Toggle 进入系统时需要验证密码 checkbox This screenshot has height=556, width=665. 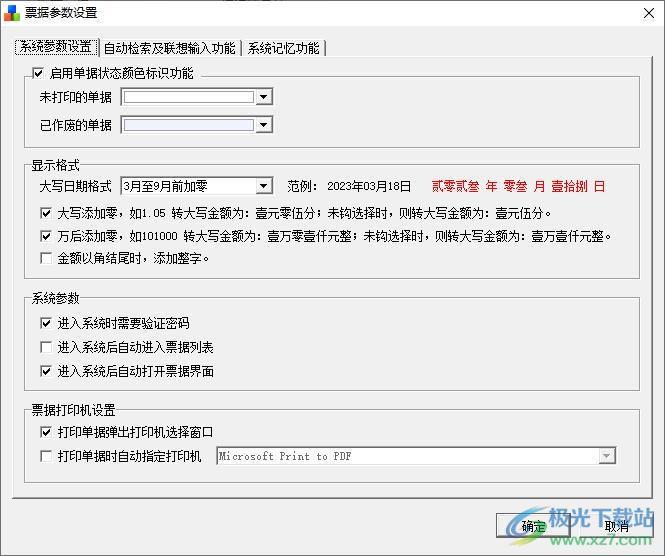pos(46,323)
